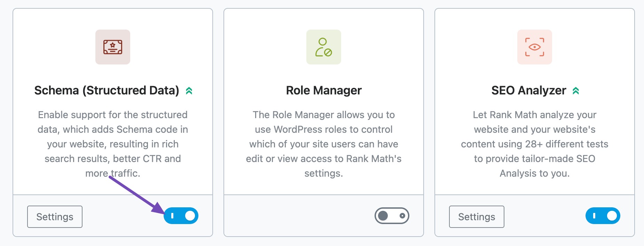Click the green Role Manager user icon
The image size is (644, 246).
[x=323, y=47]
